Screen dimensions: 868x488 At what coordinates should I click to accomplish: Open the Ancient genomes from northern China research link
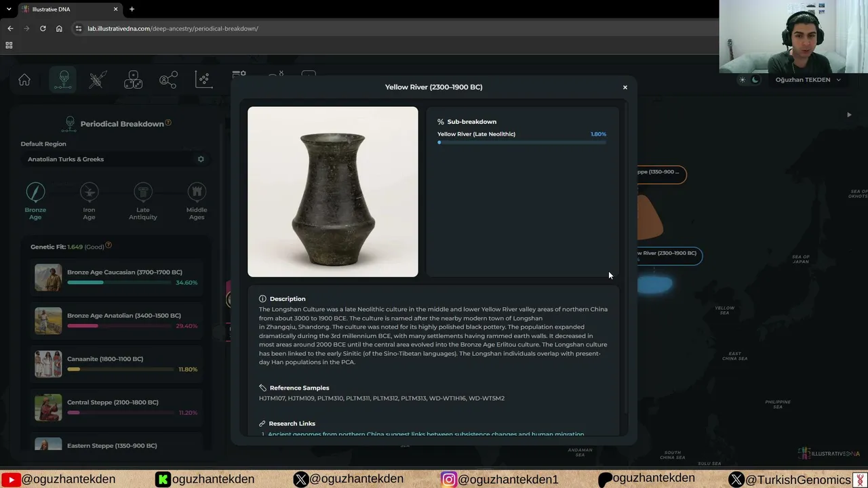(x=426, y=434)
